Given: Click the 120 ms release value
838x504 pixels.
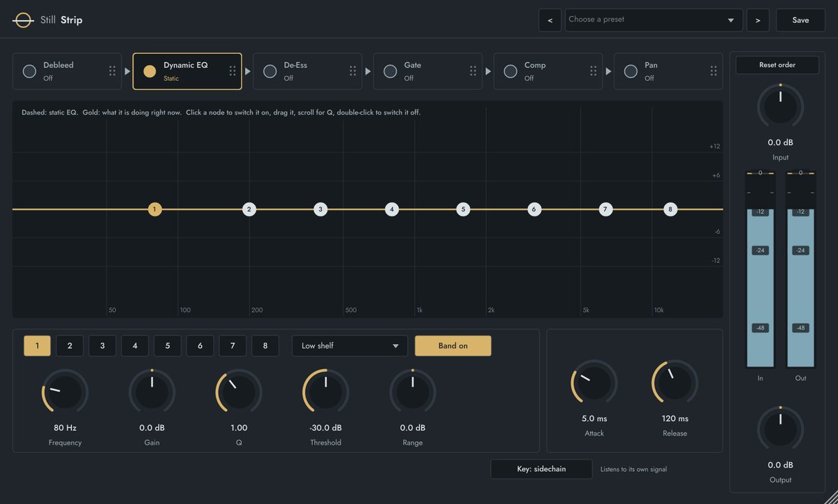Looking at the screenshot, I should click(x=675, y=419).
